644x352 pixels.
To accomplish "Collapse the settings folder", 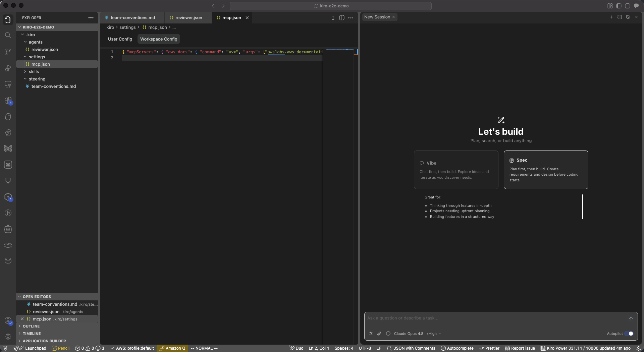I will click(25, 57).
